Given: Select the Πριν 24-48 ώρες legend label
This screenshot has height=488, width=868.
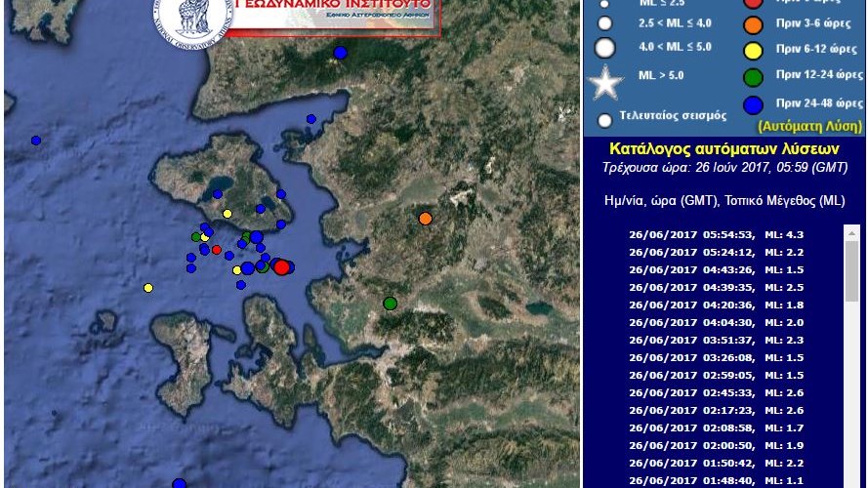Looking at the screenshot, I should click(819, 103).
